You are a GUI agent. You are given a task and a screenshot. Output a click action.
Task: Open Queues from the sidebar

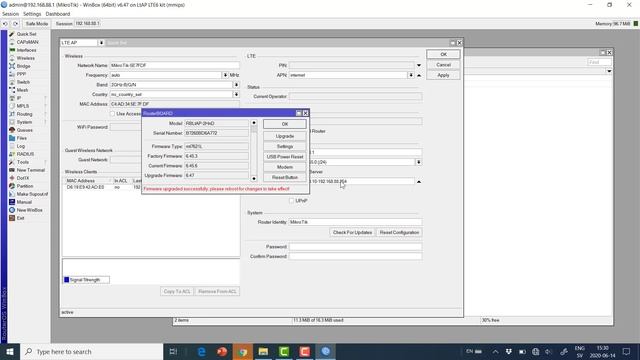point(24,130)
